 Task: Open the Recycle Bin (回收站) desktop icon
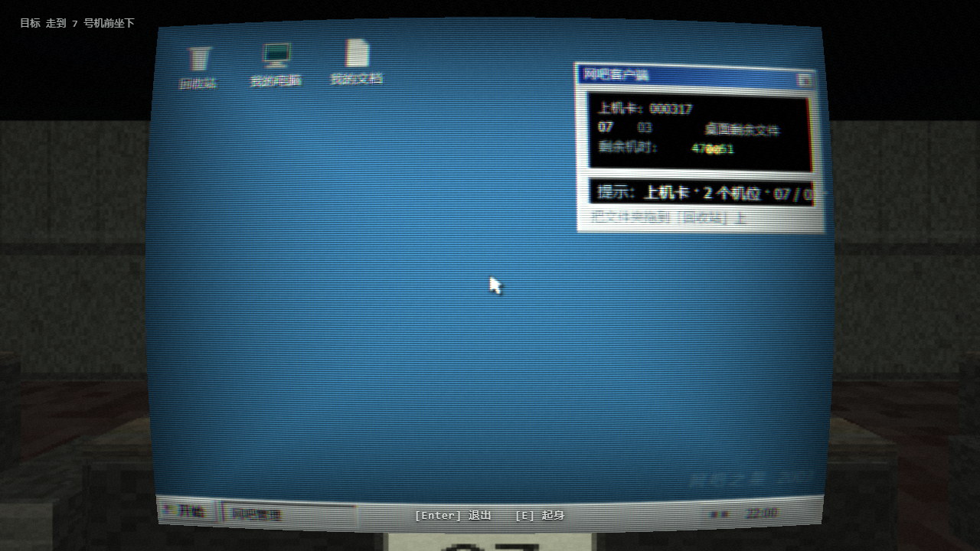point(198,67)
